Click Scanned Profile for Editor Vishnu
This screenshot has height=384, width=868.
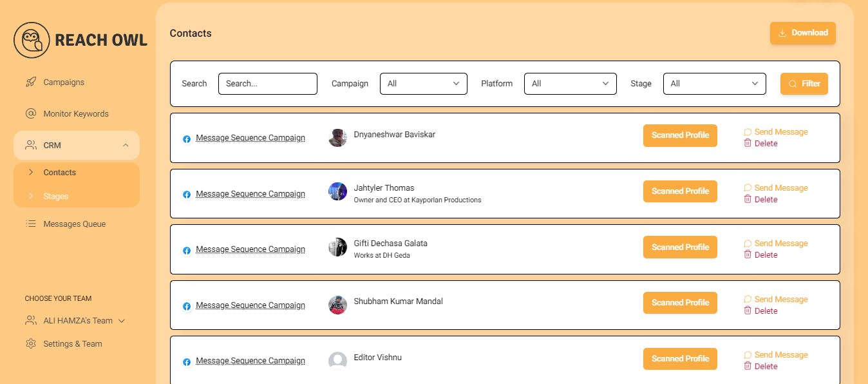[x=680, y=359]
